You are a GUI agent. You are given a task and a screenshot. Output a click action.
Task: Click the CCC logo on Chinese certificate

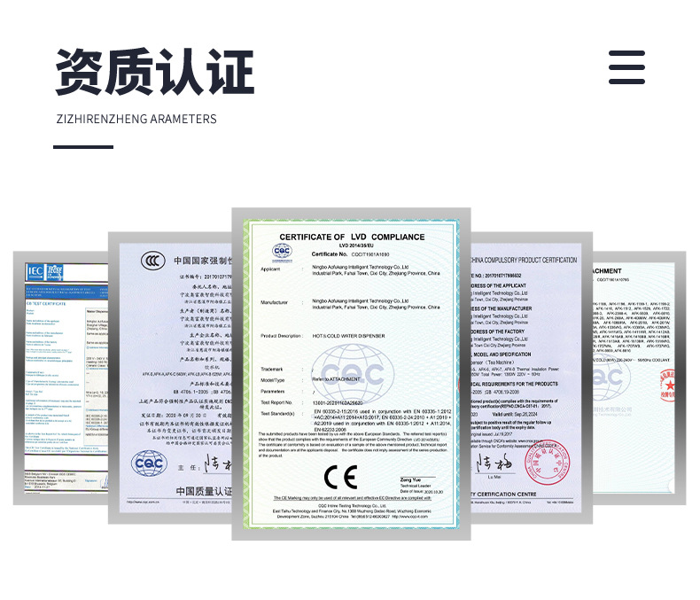point(153,261)
